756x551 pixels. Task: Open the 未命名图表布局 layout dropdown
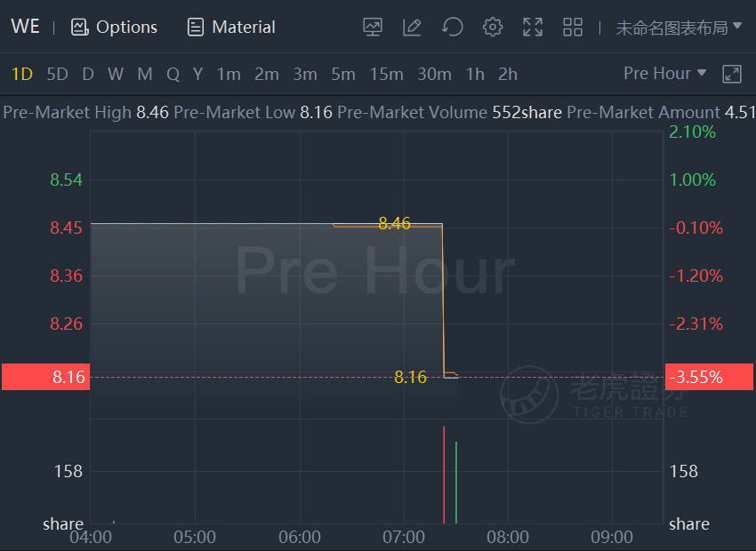[679, 28]
